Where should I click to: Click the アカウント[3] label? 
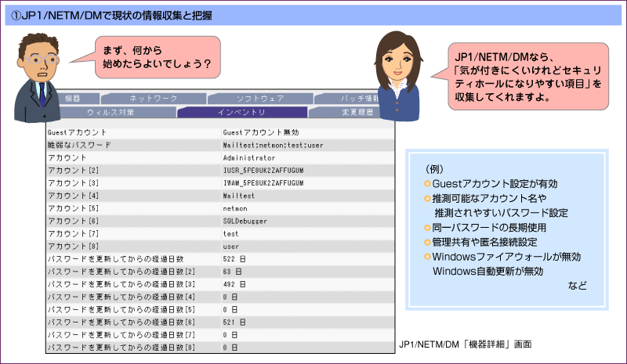tap(73, 183)
